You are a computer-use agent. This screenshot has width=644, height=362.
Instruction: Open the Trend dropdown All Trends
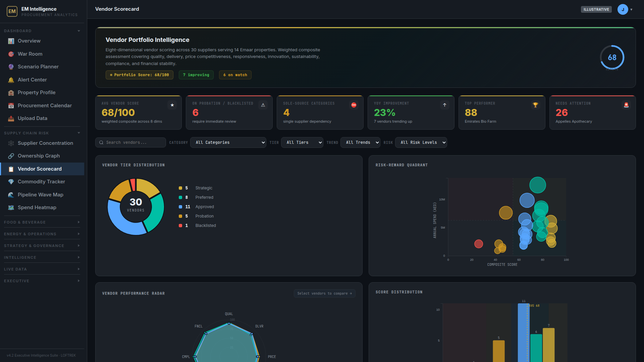tap(360, 142)
